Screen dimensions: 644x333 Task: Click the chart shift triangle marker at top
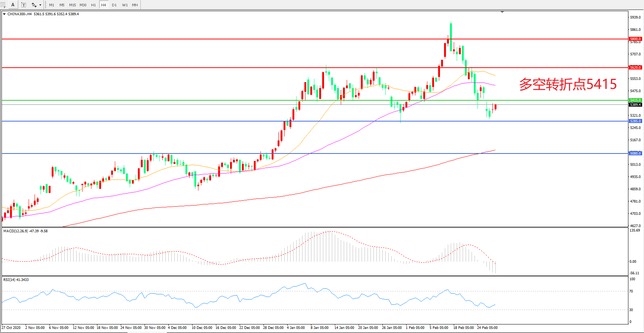click(502, 12)
